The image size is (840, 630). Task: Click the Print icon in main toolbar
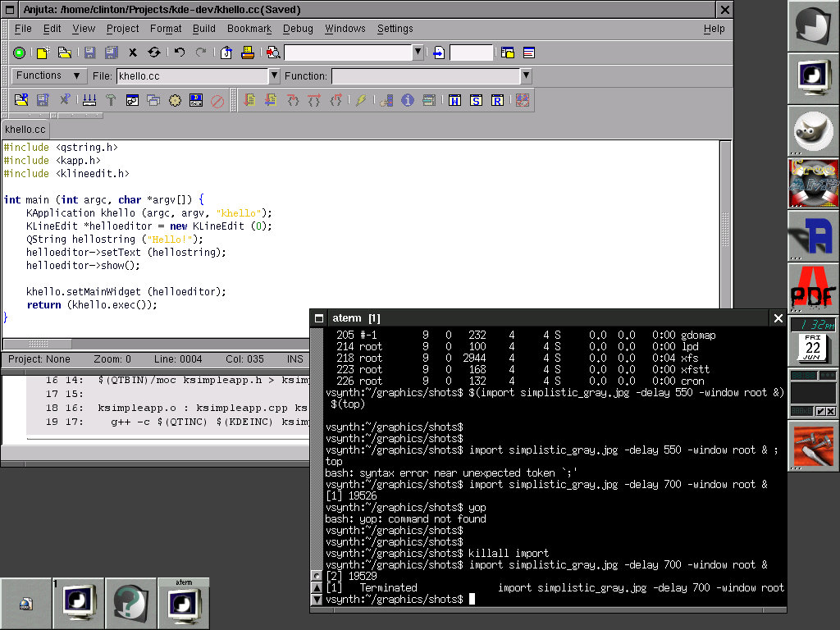click(x=247, y=52)
